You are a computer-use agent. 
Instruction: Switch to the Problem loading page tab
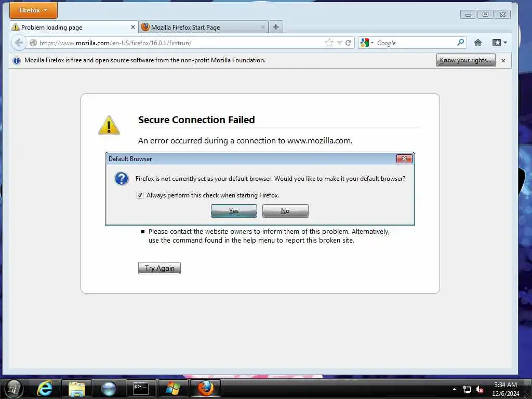(74, 27)
